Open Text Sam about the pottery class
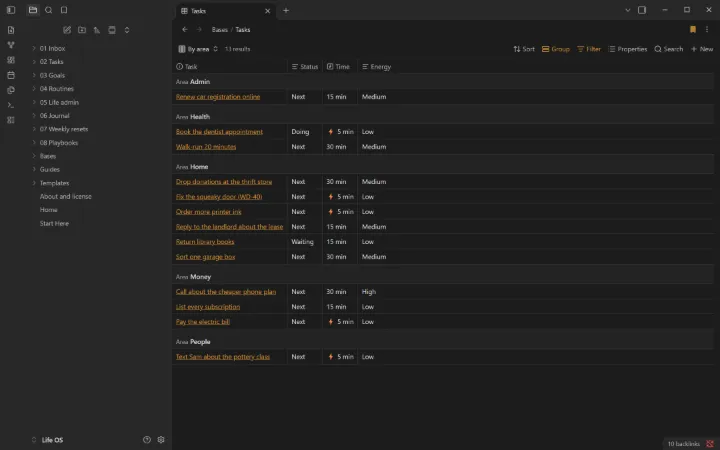This screenshot has height=450, width=720. click(x=223, y=357)
